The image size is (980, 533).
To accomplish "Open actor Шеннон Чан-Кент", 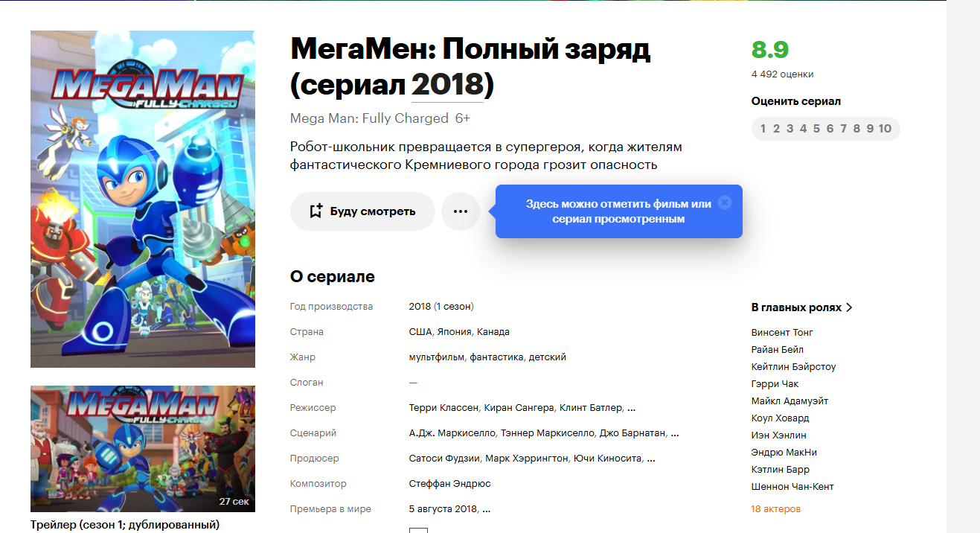I will click(x=792, y=487).
